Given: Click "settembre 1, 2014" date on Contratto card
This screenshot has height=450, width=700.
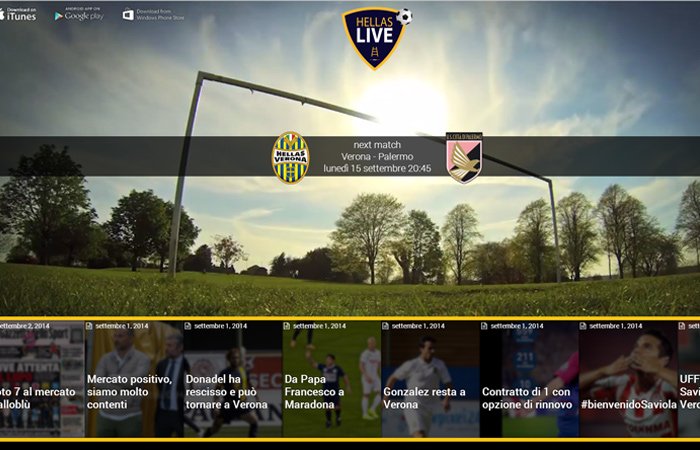Looking at the screenshot, I should (517, 326).
